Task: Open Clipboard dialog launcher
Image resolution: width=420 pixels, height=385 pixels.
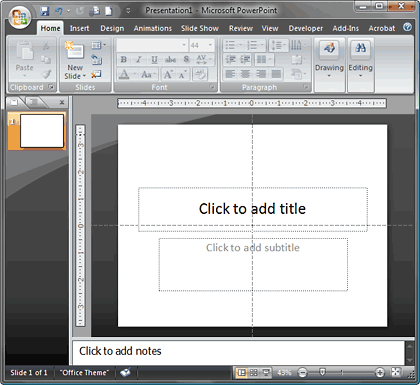Action: tap(51, 87)
